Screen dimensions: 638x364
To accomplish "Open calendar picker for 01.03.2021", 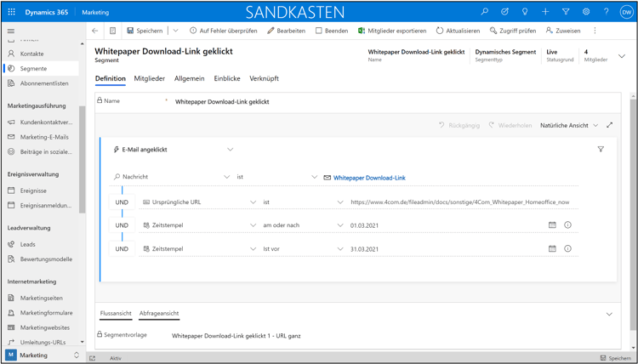I will click(x=552, y=225).
